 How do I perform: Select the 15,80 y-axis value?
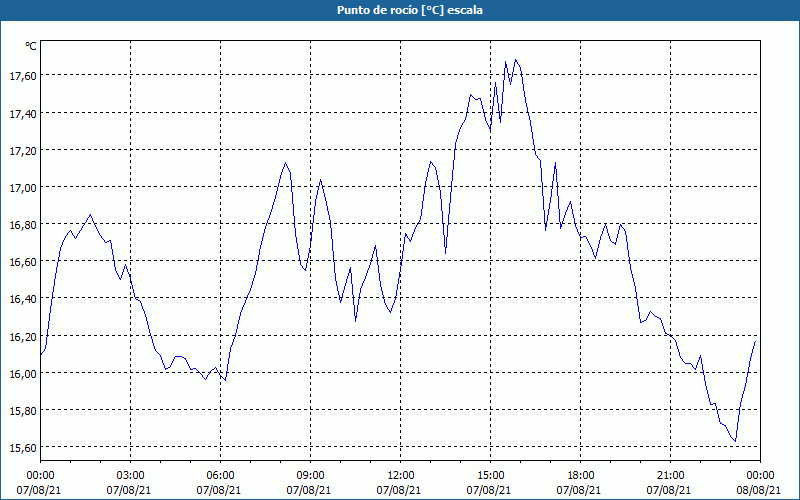[23, 410]
